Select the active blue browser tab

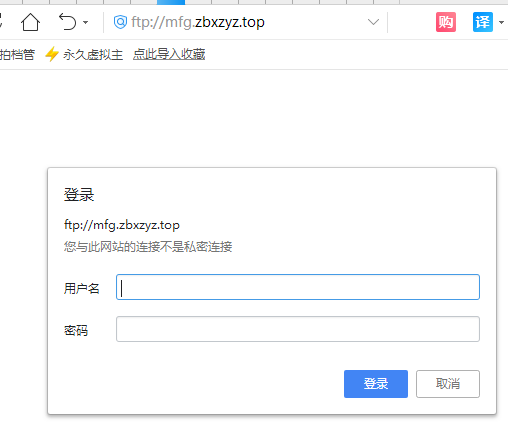coord(171,2)
